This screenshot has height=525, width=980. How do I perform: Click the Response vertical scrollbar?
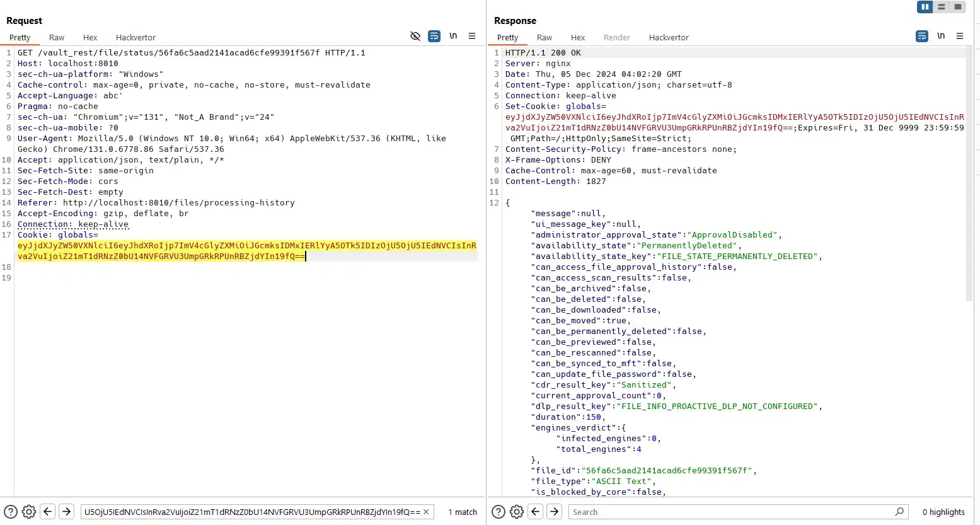tap(969, 173)
